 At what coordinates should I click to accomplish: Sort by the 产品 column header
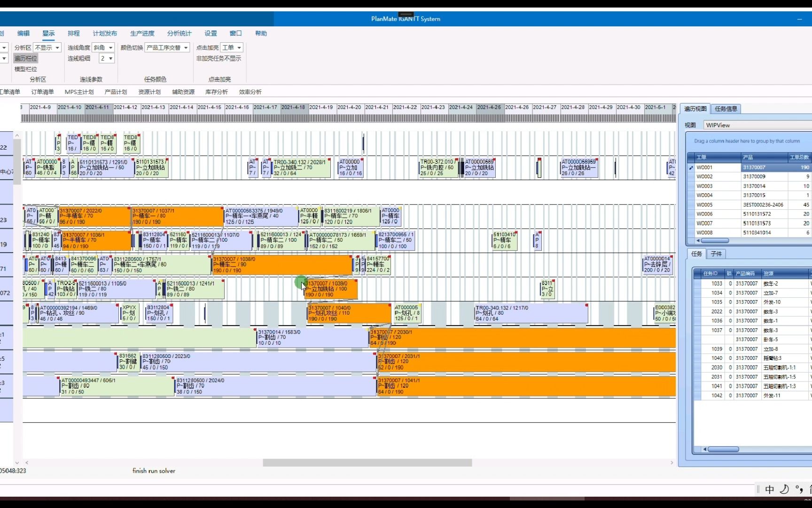(765, 157)
